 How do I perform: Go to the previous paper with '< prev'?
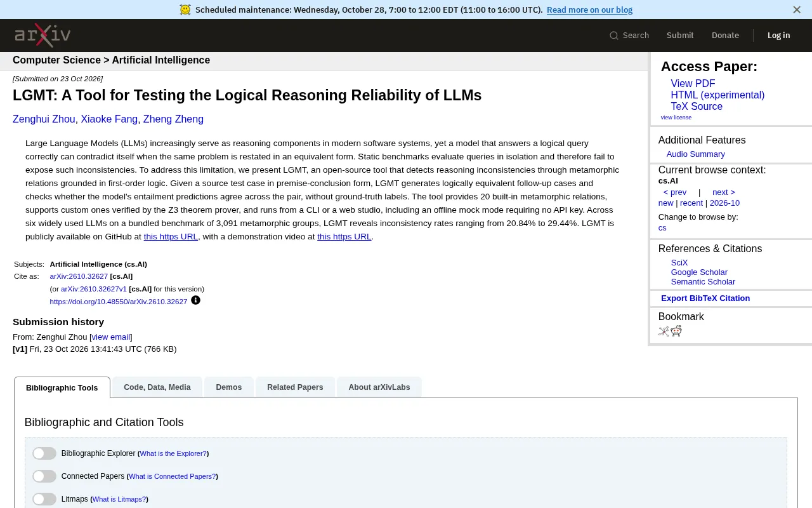pyautogui.click(x=675, y=192)
